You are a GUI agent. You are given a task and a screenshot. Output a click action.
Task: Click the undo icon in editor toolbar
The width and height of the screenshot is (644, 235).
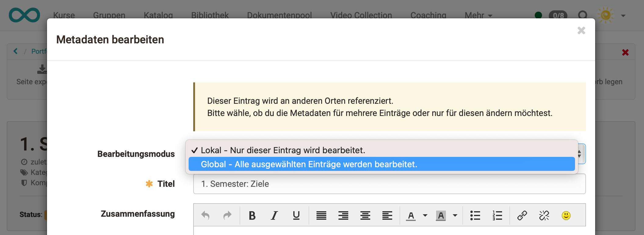[x=205, y=215]
